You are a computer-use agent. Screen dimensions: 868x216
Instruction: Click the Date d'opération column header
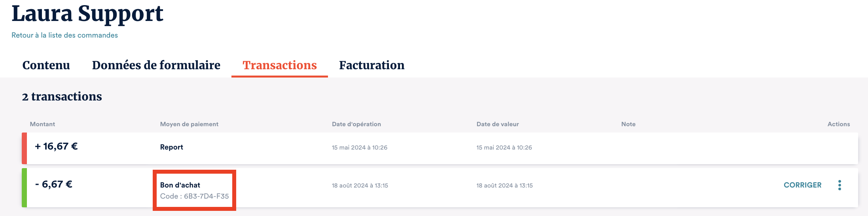[x=356, y=124]
